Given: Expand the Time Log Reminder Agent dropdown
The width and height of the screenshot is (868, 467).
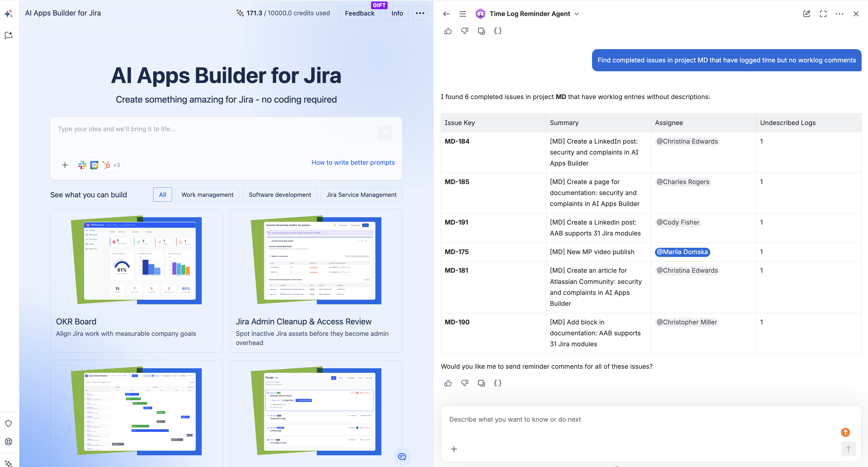Looking at the screenshot, I should 576,14.
